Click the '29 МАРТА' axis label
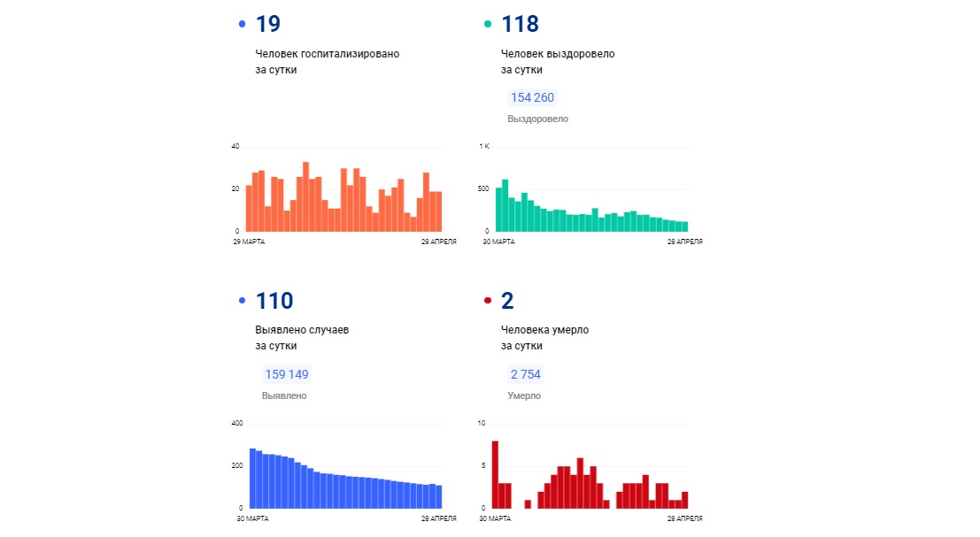 point(249,242)
